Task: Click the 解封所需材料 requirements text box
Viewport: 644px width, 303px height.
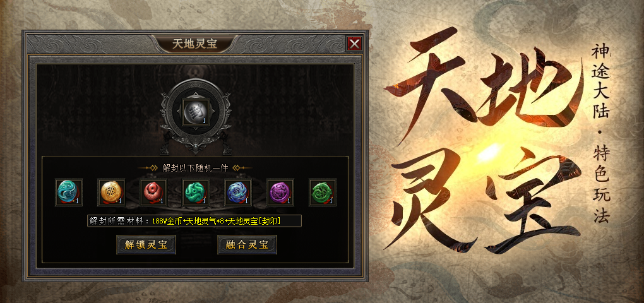Action: point(194,221)
